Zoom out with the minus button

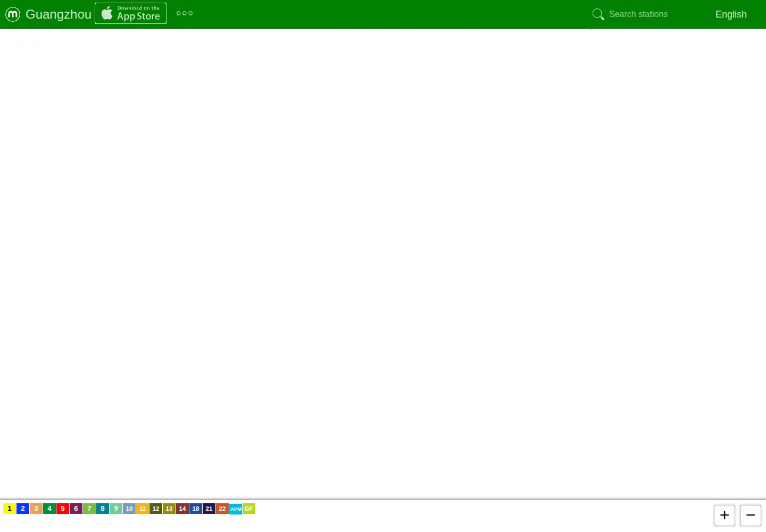pyautogui.click(x=751, y=516)
